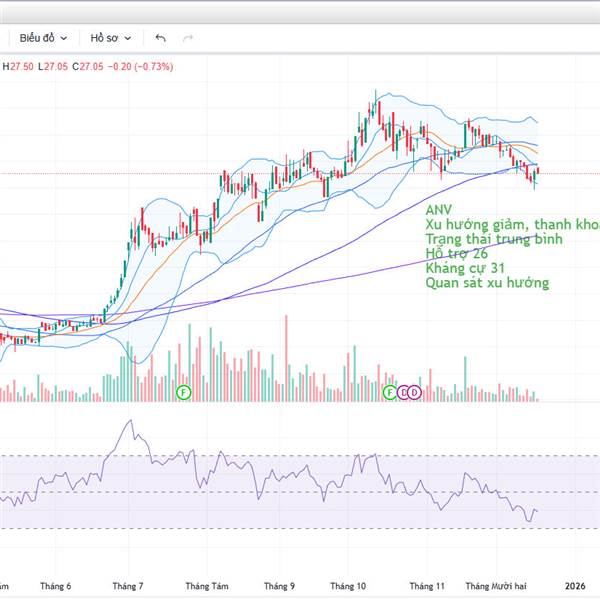The image size is (600, 600).
Task: Click the green F marker near Tháng Tám
Action: coord(183,392)
